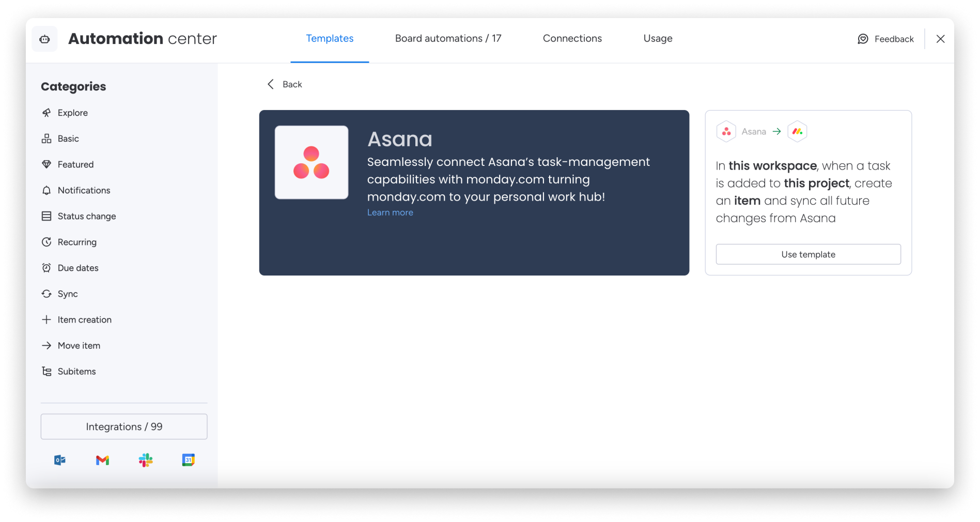Close the Automation center dialog

click(941, 39)
